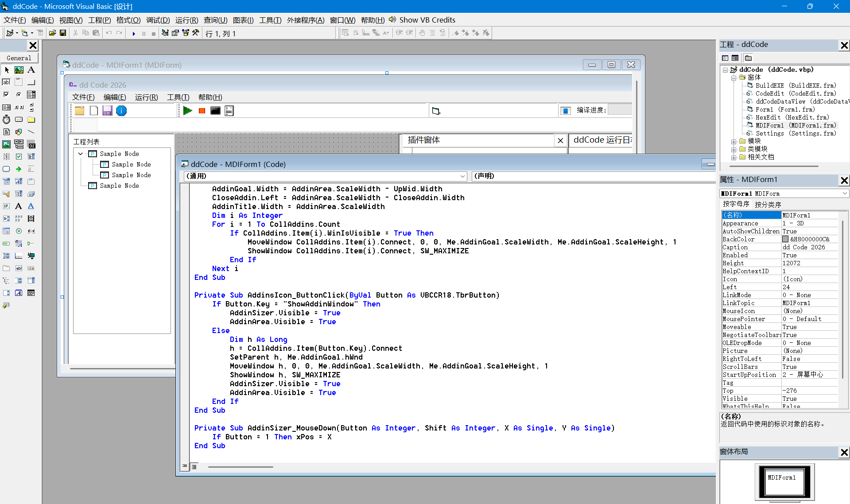The width and height of the screenshot is (850, 504).
Task: Collapse the ddCode project tree node
Action: 726,70
